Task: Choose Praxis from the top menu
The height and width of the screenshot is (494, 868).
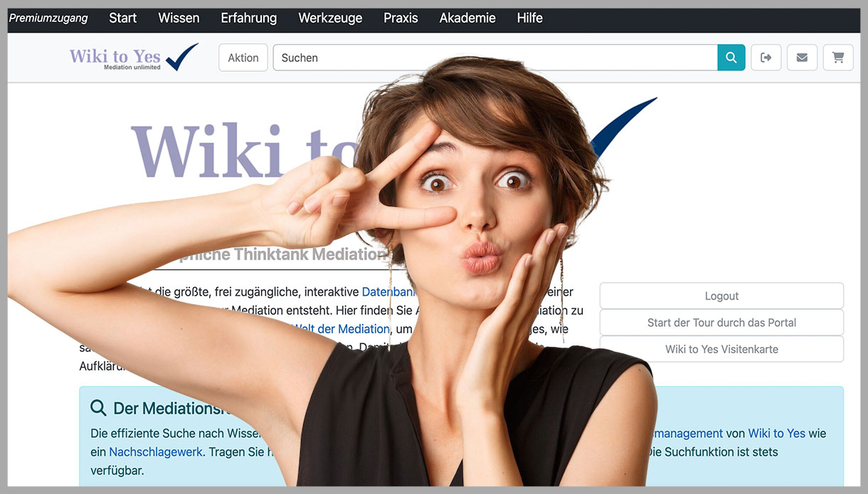Action: (401, 18)
